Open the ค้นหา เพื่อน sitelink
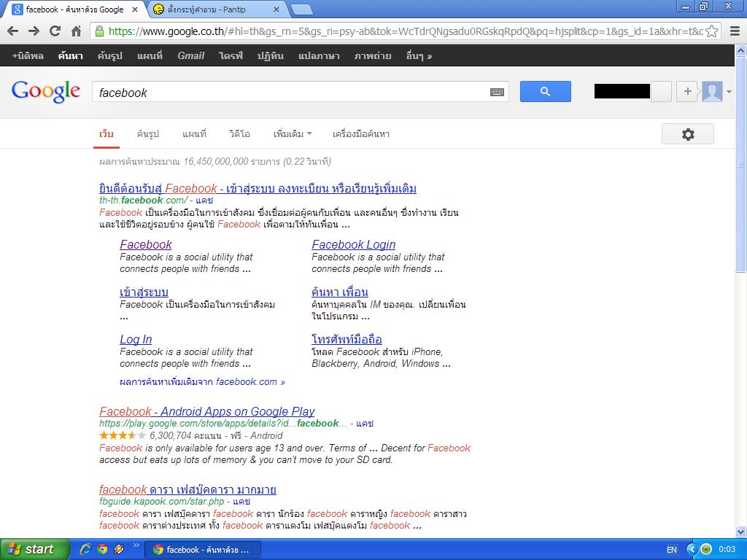Image resolution: width=747 pixels, height=560 pixels. 340,292
